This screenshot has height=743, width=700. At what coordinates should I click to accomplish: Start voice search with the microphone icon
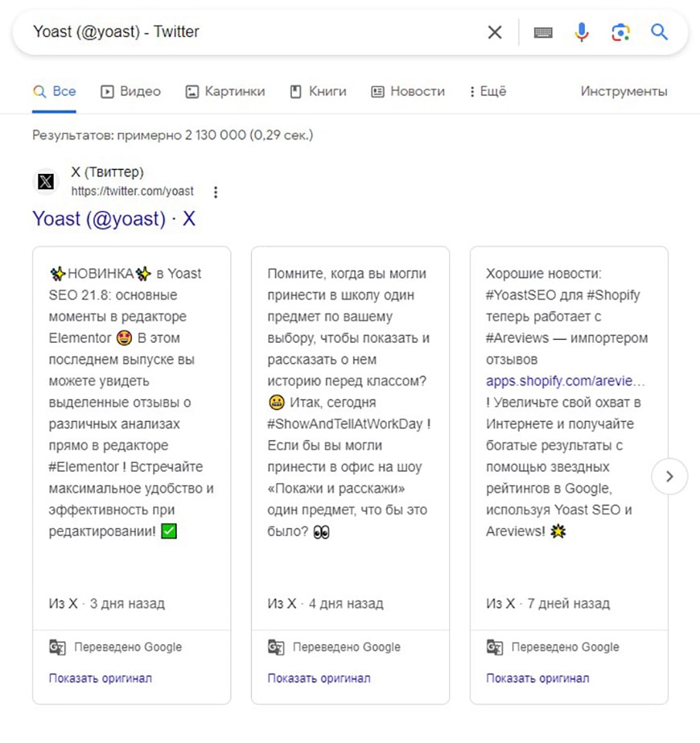[582, 32]
